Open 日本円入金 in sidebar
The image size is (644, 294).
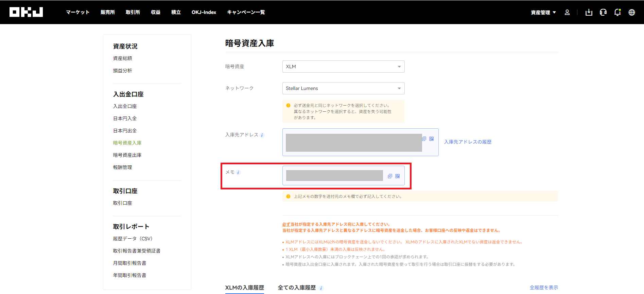(x=125, y=118)
